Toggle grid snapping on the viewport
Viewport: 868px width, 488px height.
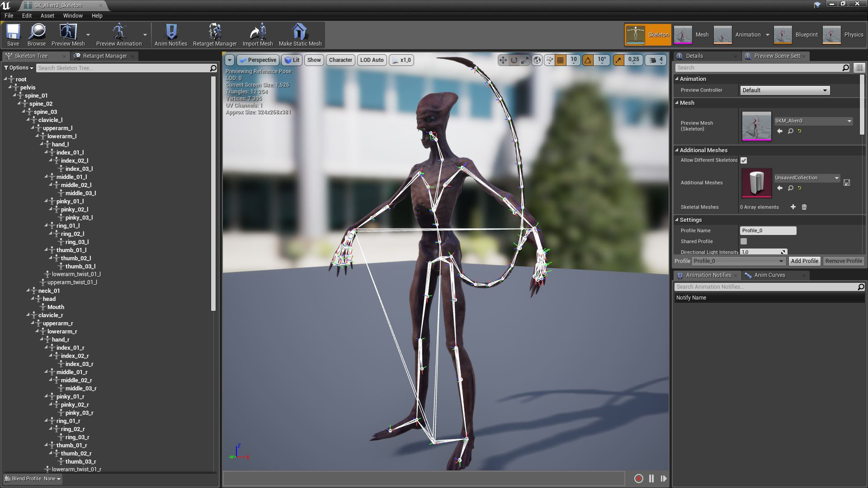[561, 60]
